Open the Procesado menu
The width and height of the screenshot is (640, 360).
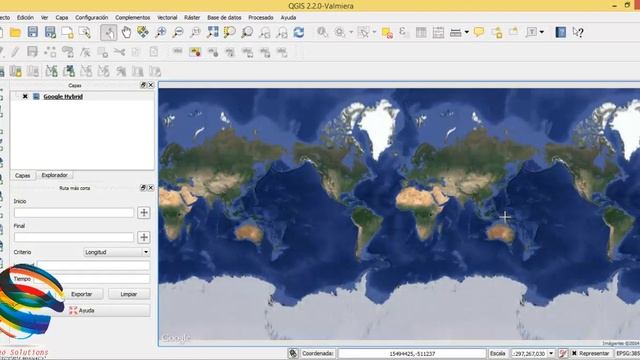[x=261, y=18]
